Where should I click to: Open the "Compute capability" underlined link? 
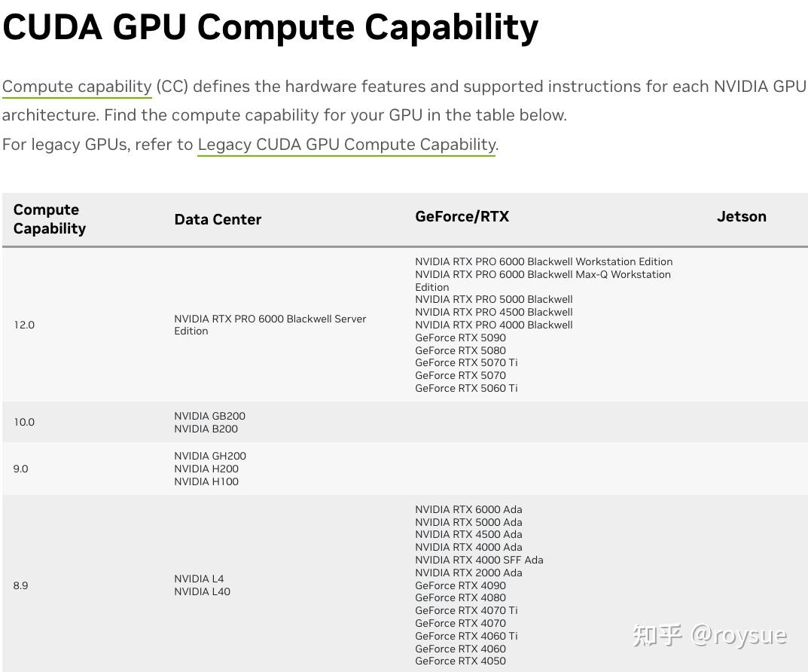coord(77,87)
